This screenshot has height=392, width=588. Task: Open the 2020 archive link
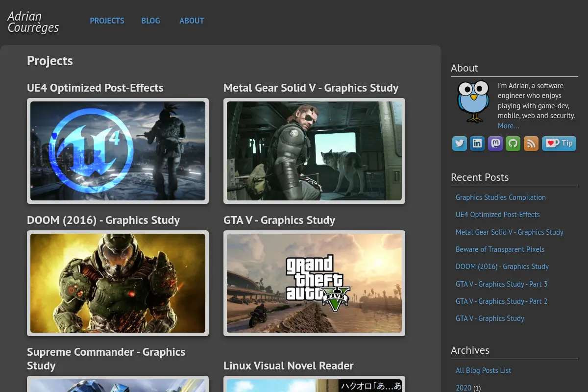coord(464,388)
